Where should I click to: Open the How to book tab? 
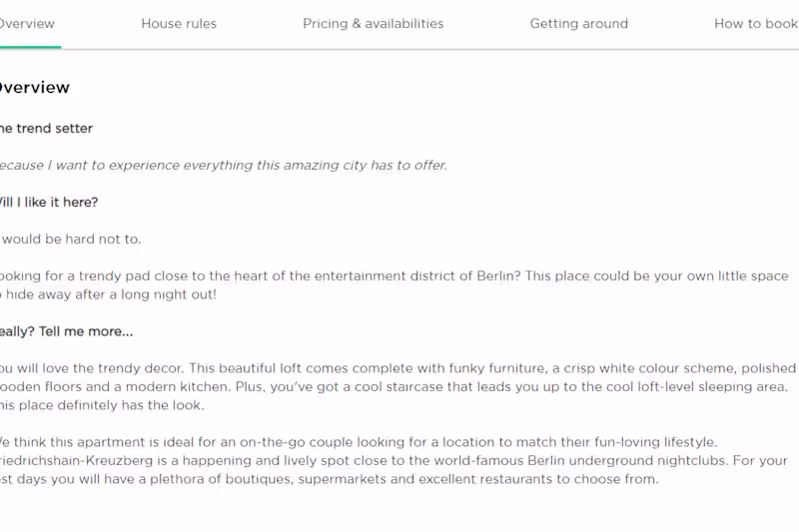point(755,24)
